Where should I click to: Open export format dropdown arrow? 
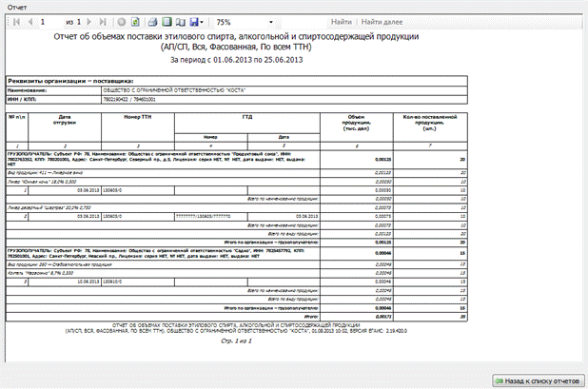[x=202, y=23]
